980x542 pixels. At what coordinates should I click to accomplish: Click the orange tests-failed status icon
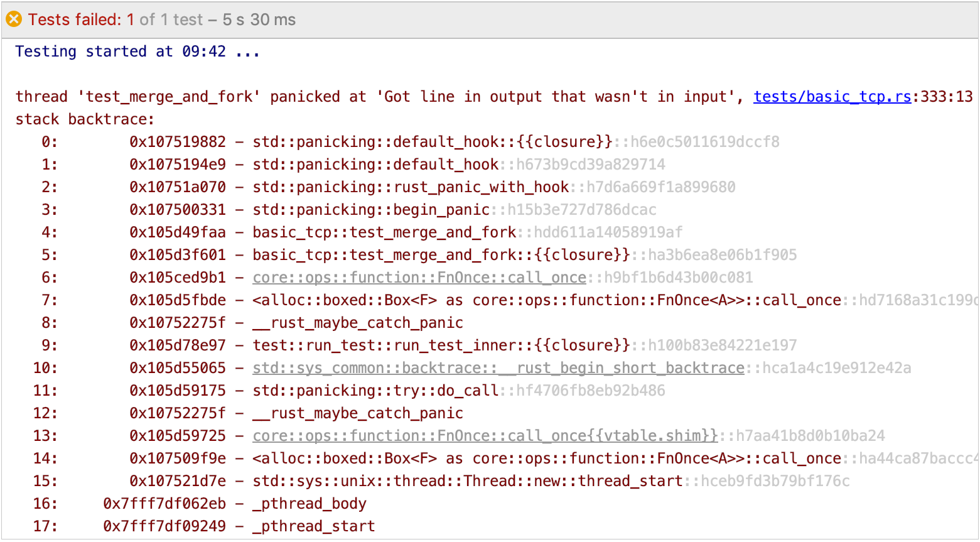[x=14, y=19]
